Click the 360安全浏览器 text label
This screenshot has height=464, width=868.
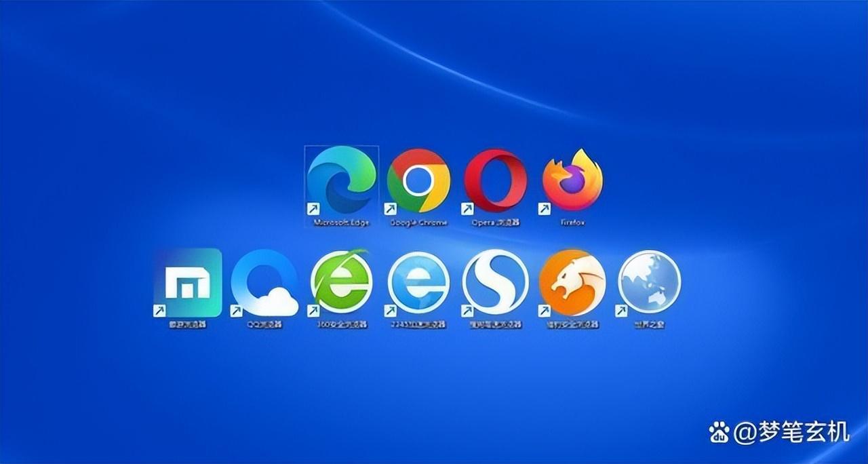pyautogui.click(x=342, y=324)
